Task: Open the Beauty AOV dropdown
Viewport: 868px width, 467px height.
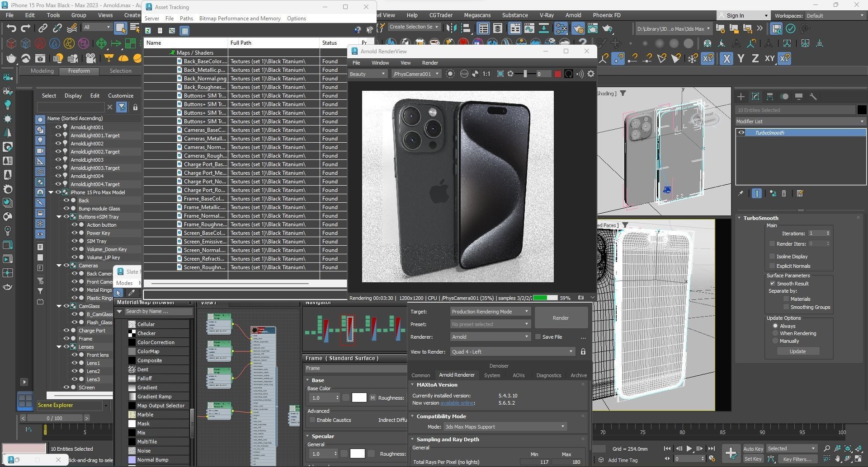Action: pyautogui.click(x=367, y=74)
